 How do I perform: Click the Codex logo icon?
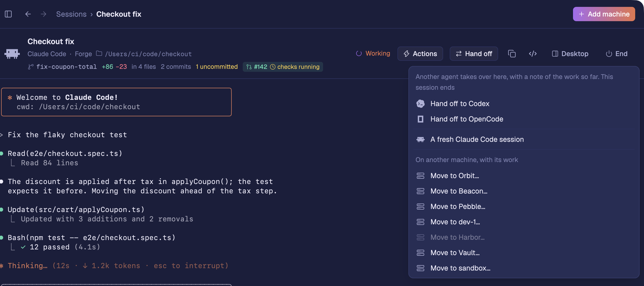(421, 104)
